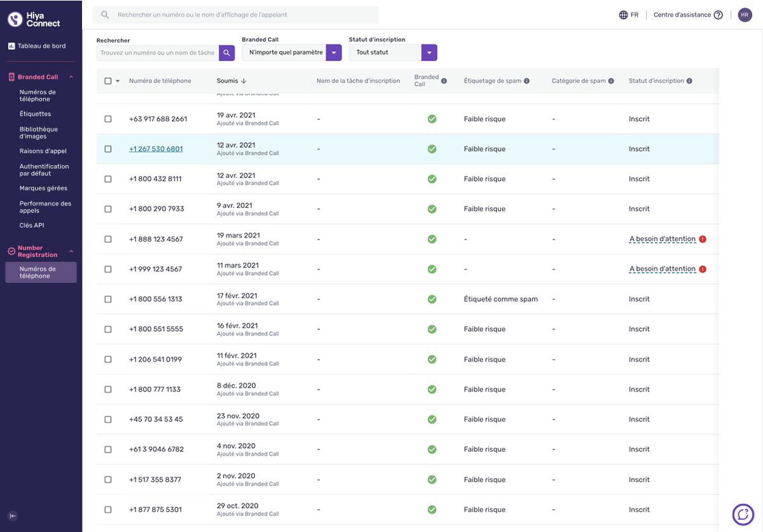Tick the checkbox for +63 917 688 2661
This screenshot has height=532, width=763.
(x=108, y=119)
